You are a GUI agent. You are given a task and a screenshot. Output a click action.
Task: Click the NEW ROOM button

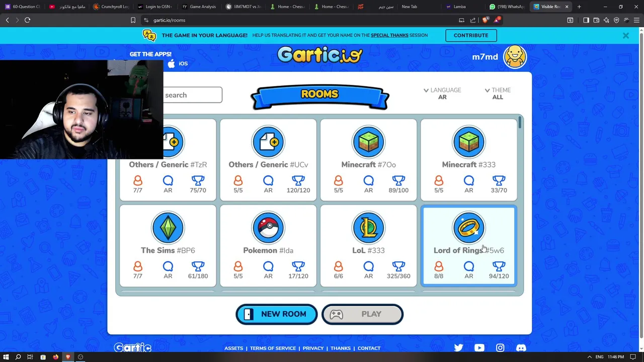pos(276,314)
